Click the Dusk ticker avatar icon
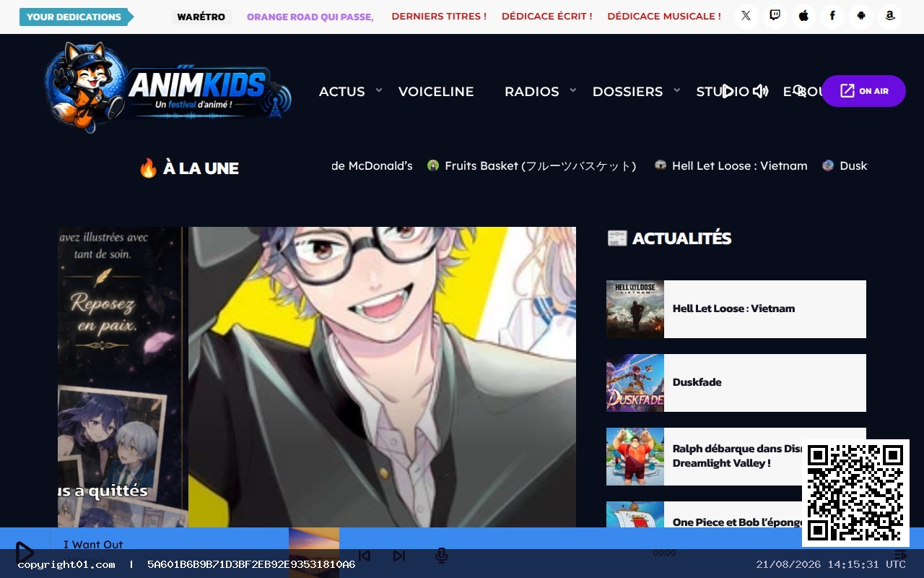This screenshot has width=924, height=578. click(x=828, y=165)
